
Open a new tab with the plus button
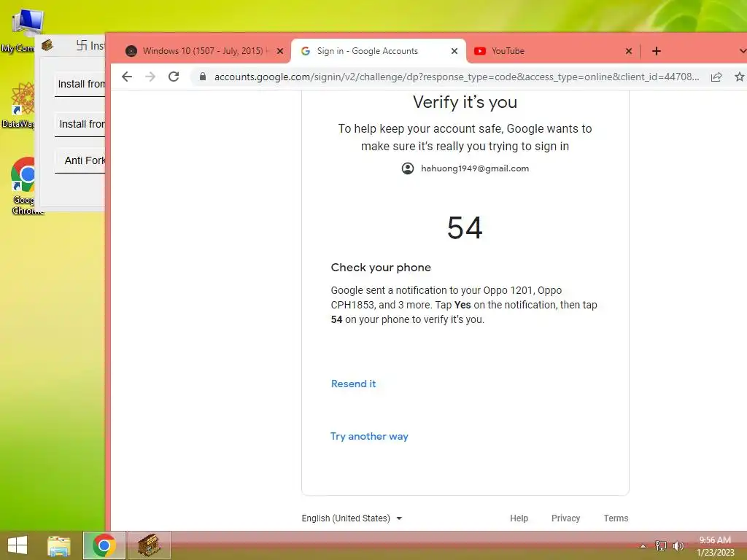click(x=657, y=51)
